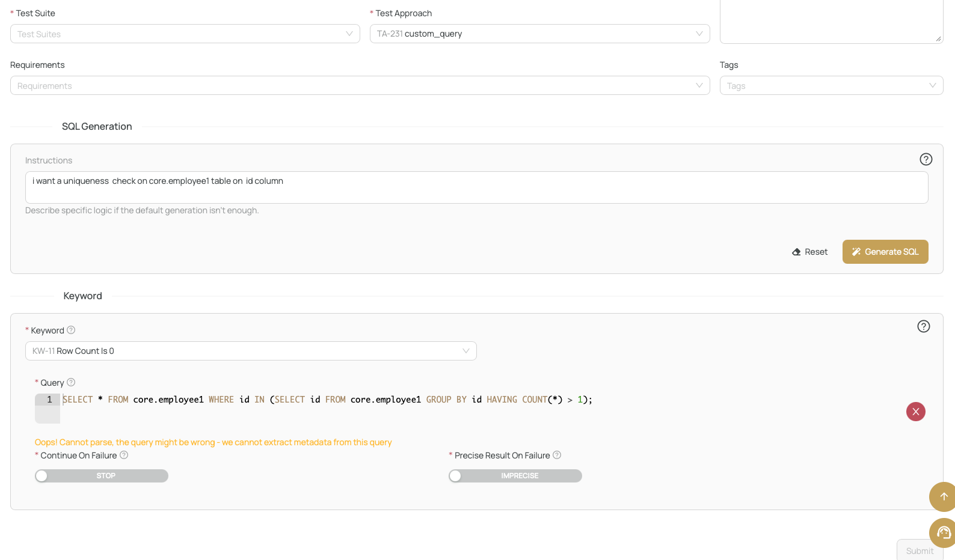Image resolution: width=955 pixels, height=560 pixels.
Task: Open the Requirements dropdown
Action: 360,85
